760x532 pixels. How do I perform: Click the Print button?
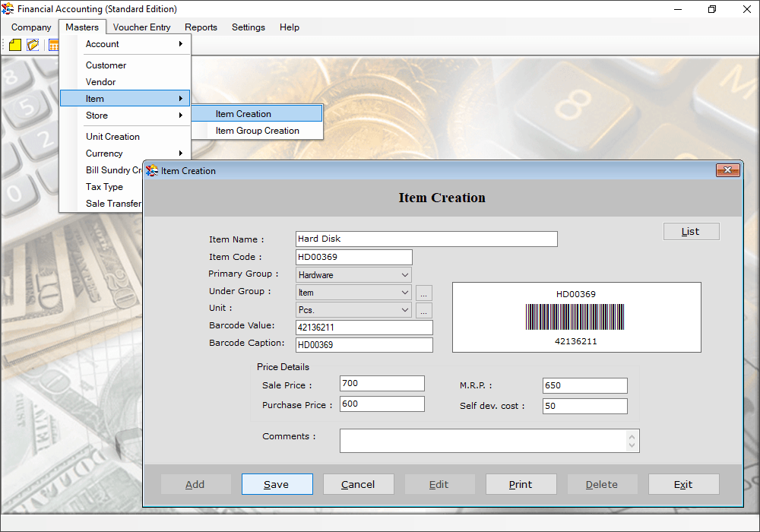point(521,485)
